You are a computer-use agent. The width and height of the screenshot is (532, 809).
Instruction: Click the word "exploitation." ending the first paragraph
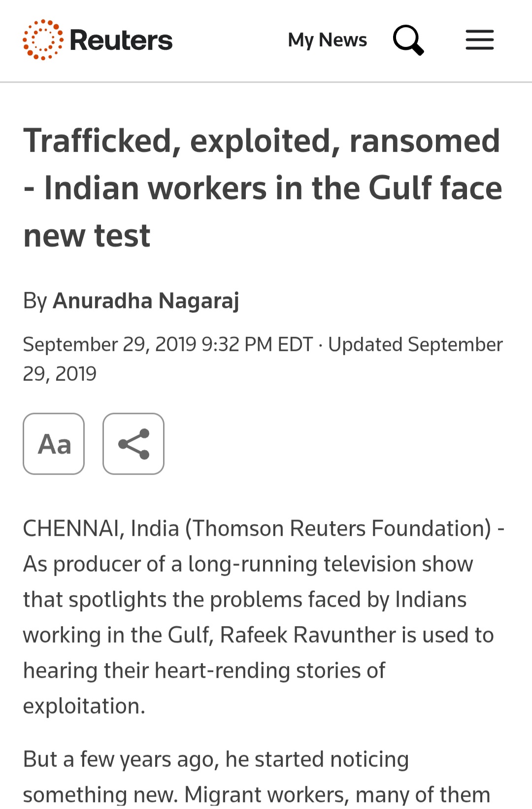pos(84,706)
